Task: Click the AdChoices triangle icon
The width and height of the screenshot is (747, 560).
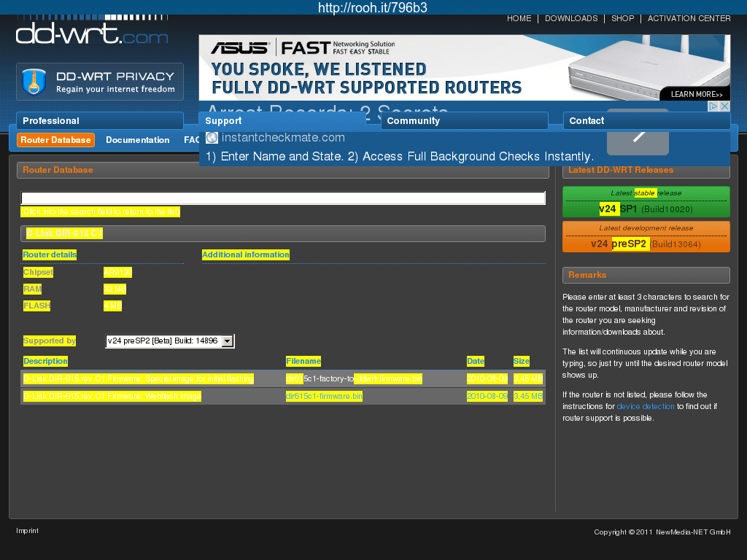Action: point(714,106)
